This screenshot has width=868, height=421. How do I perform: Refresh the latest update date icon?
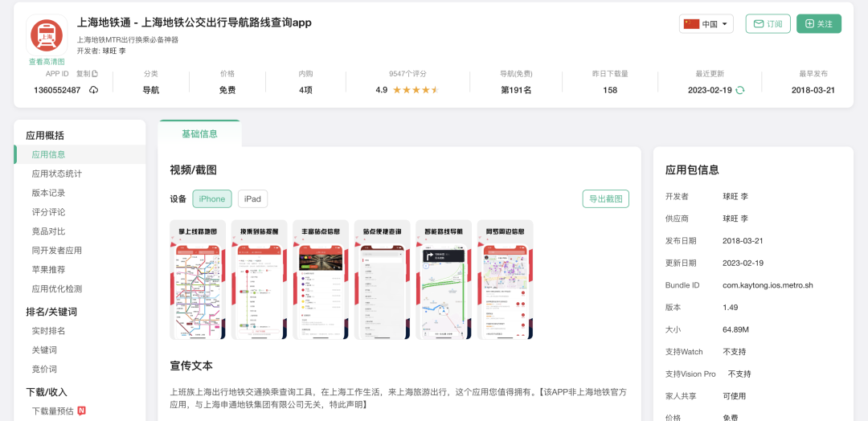(739, 90)
